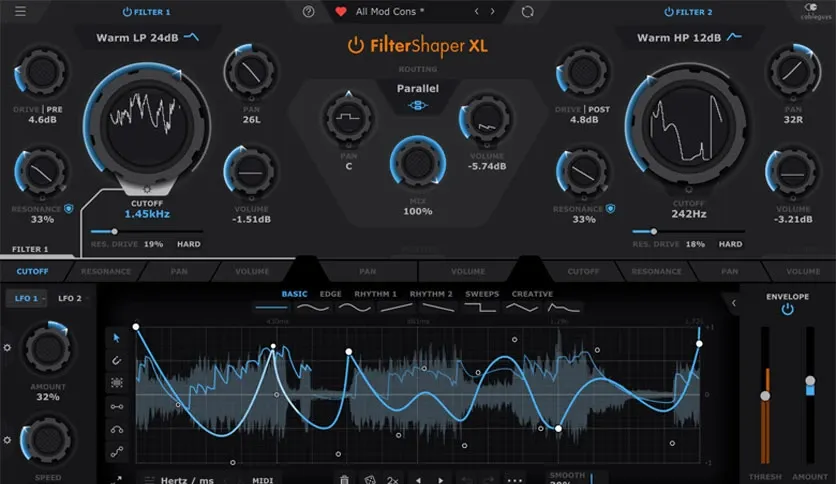Toggle the Envelope power button
Image resolution: width=836 pixels, height=484 pixels.
click(787, 309)
